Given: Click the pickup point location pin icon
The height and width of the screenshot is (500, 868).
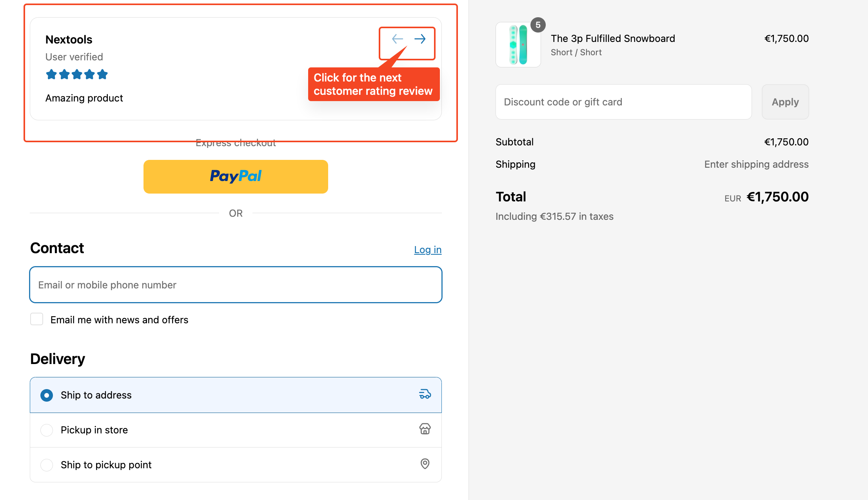Looking at the screenshot, I should [425, 464].
